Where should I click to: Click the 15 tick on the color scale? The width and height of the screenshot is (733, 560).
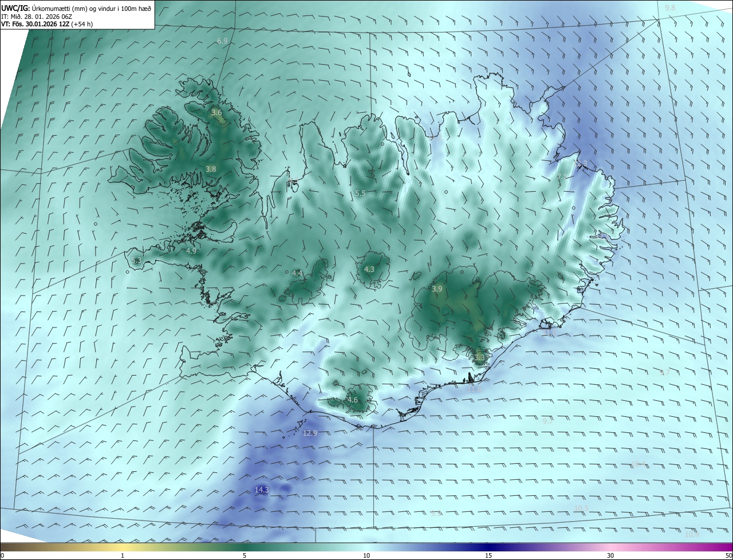(x=488, y=555)
